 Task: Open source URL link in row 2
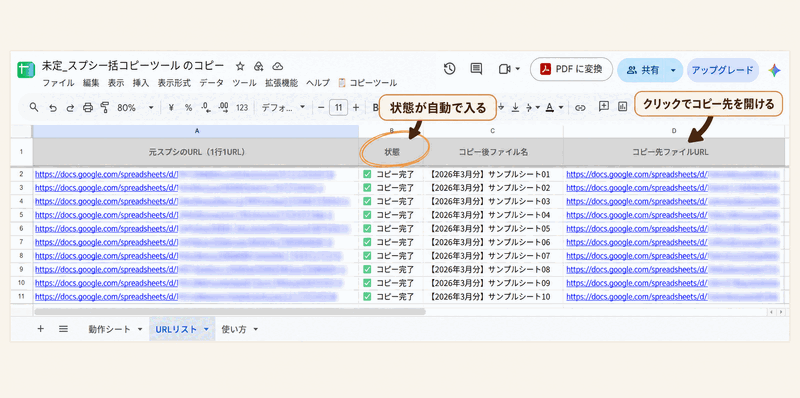pos(106,175)
